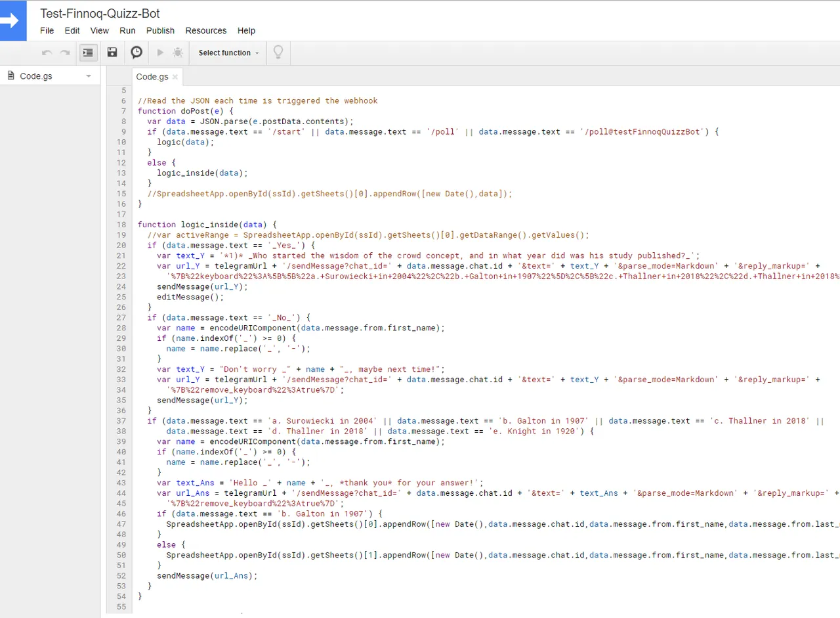Click 'sendMessage(url_Y);' on line 24
The image size is (840, 618).
(203, 286)
